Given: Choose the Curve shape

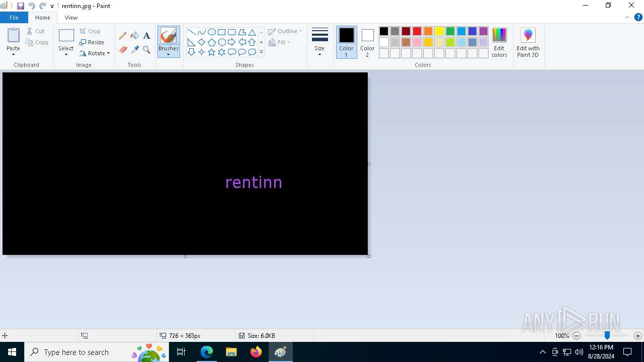Looking at the screenshot, I should (201, 32).
